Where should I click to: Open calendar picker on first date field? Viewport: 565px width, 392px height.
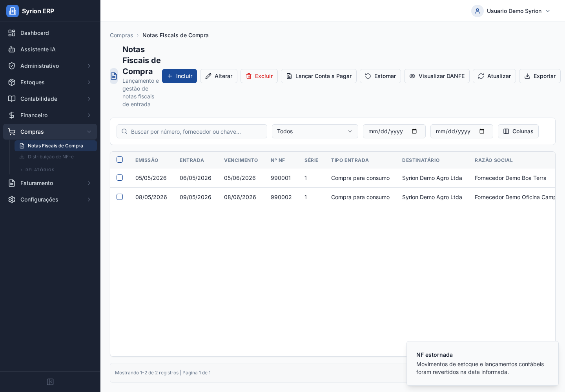coord(414,131)
